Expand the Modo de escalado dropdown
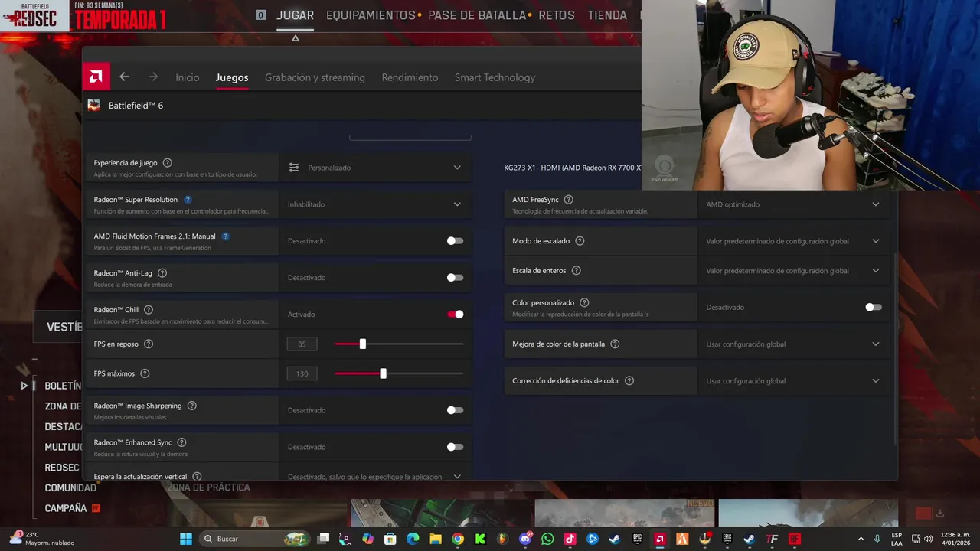980x551 pixels. pos(794,241)
